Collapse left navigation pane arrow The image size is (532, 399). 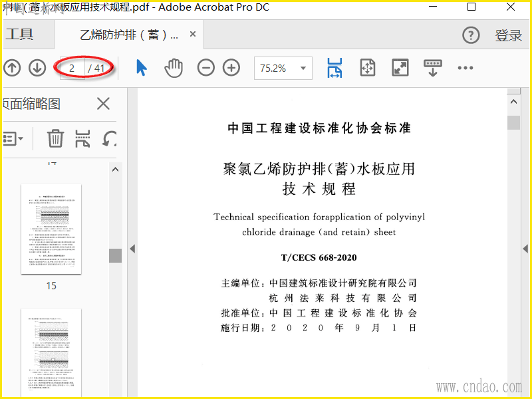(x=132, y=249)
